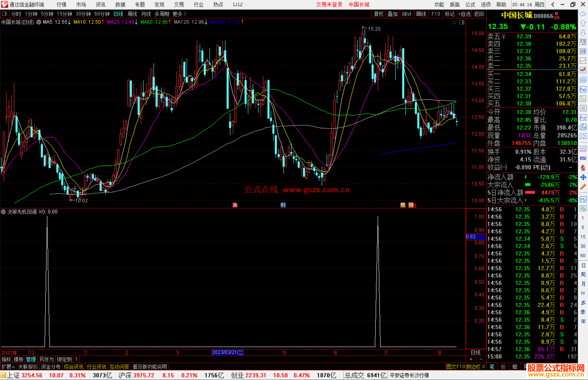The width and height of the screenshot is (588, 380).
Task: Click the MA250 blue legend label
Action: pyautogui.click(x=227, y=22)
